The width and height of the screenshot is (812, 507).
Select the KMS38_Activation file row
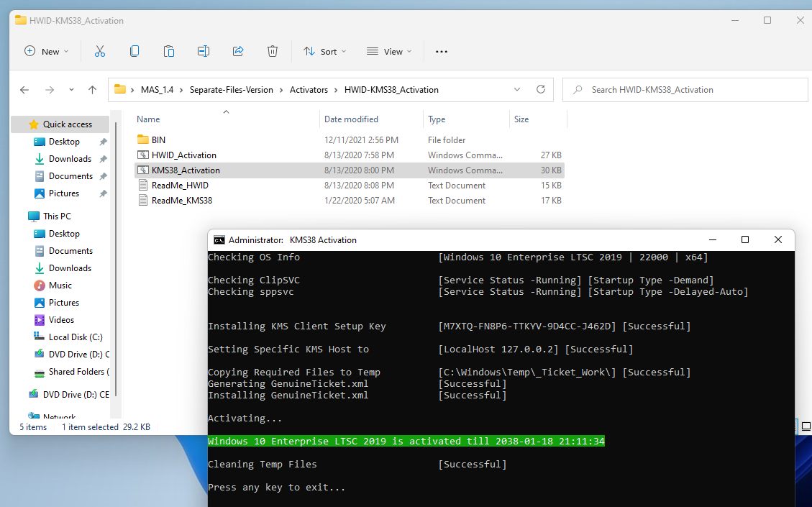(x=350, y=170)
